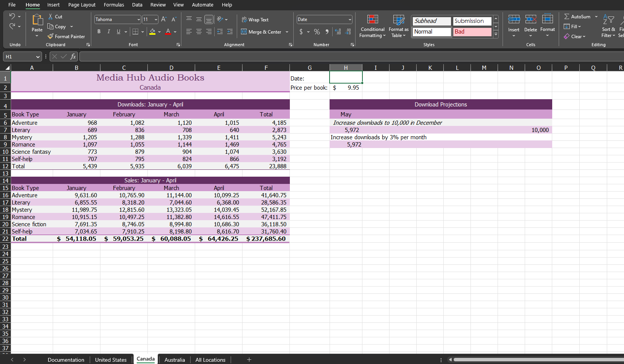Expand the Name Box dropdown arrow
Image resolution: width=624 pixels, height=364 pixels.
click(38, 57)
